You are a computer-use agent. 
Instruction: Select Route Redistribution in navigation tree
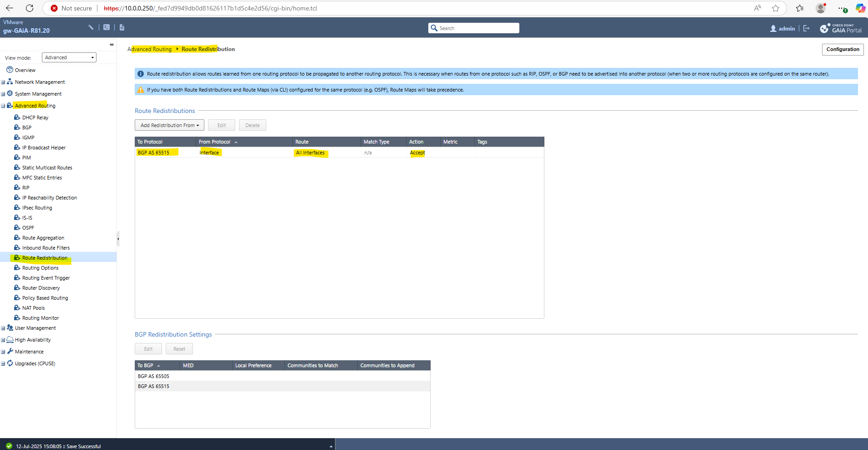(45, 258)
